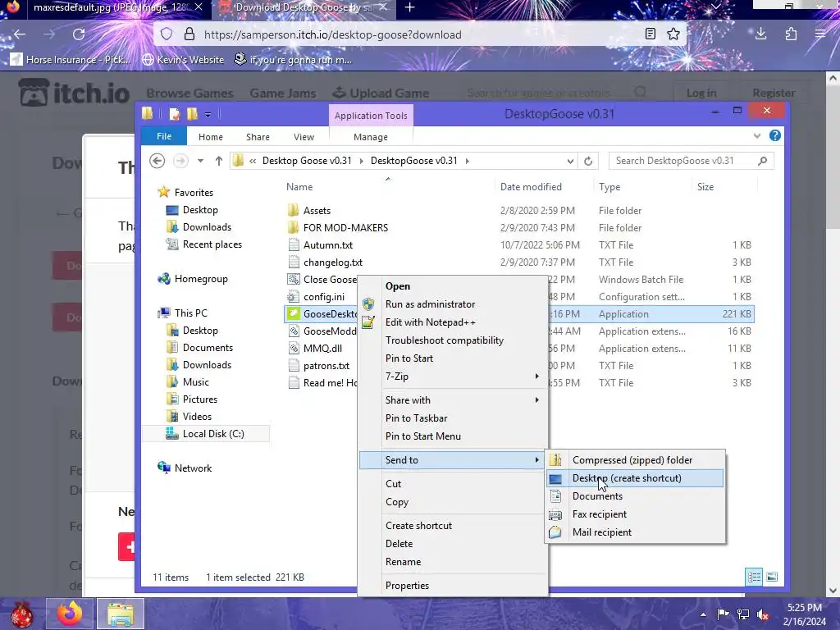Choose Mail recipient in Send to
The image size is (840, 630).
pos(635,532)
